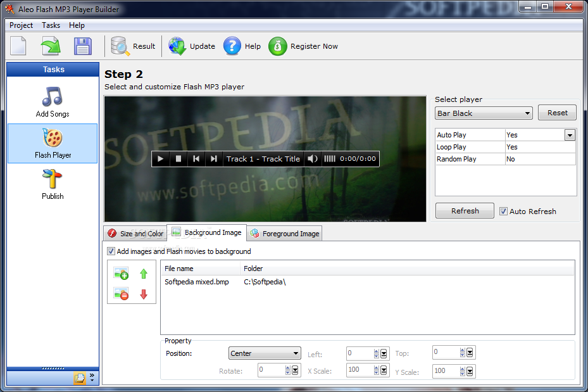The image size is (588, 392).
Task: Open dropdown beside the Y Scale field
Action: tap(470, 371)
